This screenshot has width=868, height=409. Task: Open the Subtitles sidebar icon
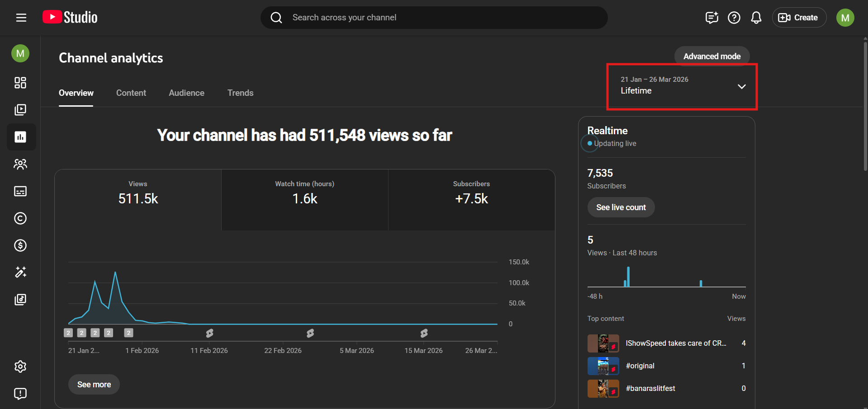coord(20,191)
